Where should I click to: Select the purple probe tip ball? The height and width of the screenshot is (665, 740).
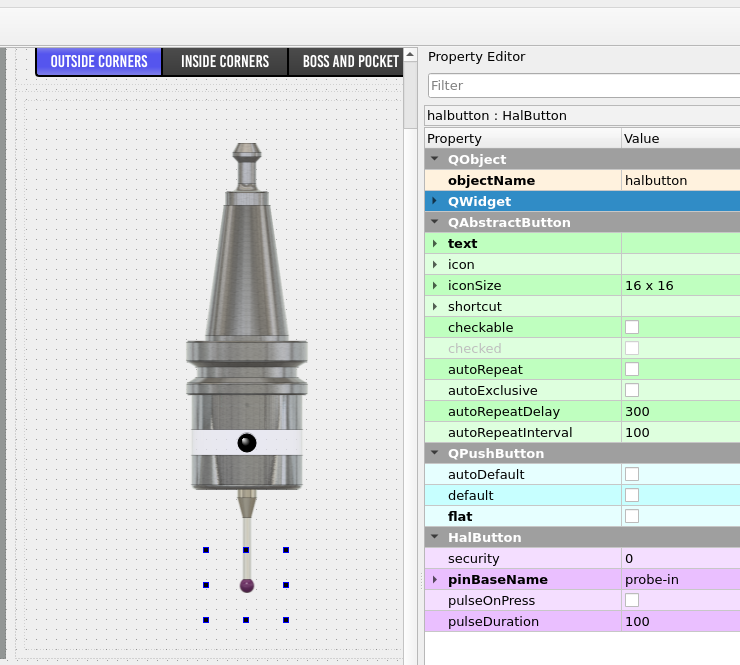point(246,585)
